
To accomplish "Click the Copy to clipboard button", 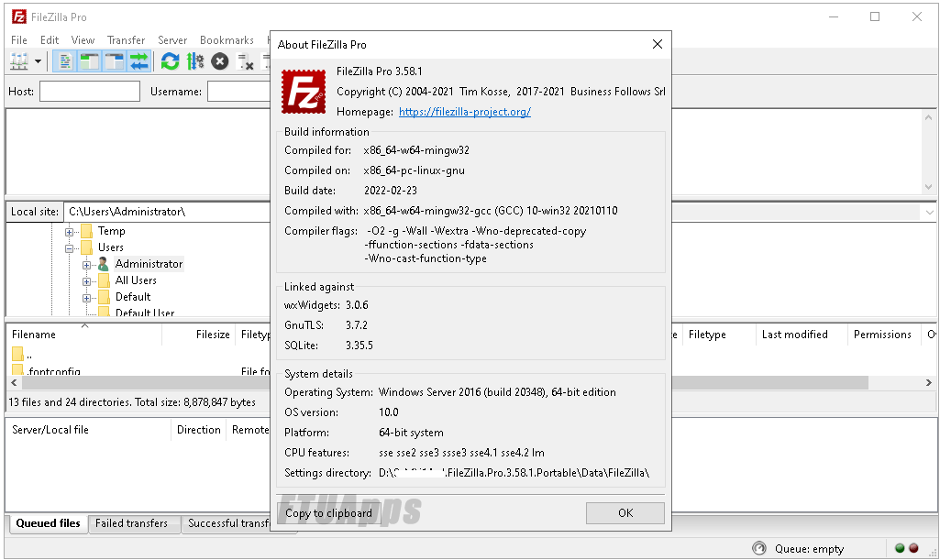I will (328, 513).
